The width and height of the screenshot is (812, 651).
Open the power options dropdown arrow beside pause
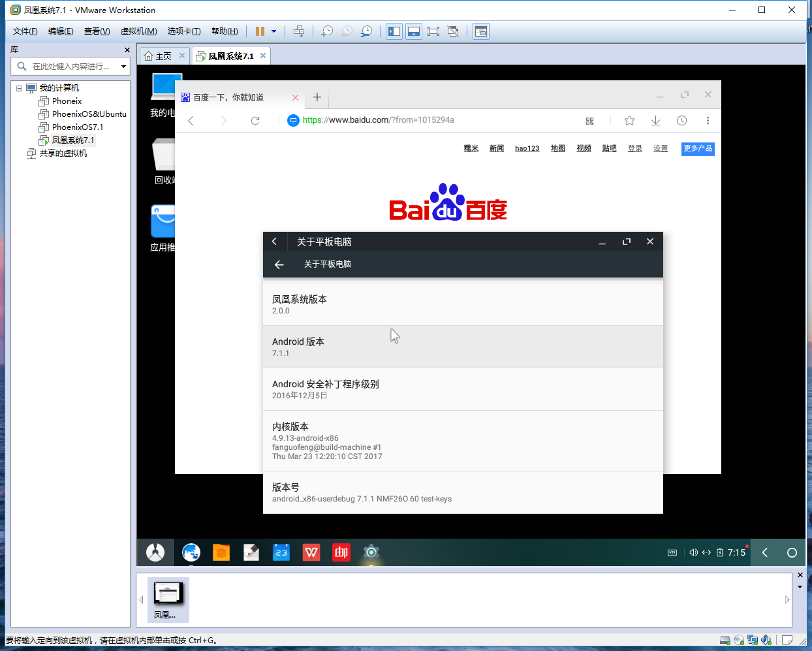[x=273, y=31]
